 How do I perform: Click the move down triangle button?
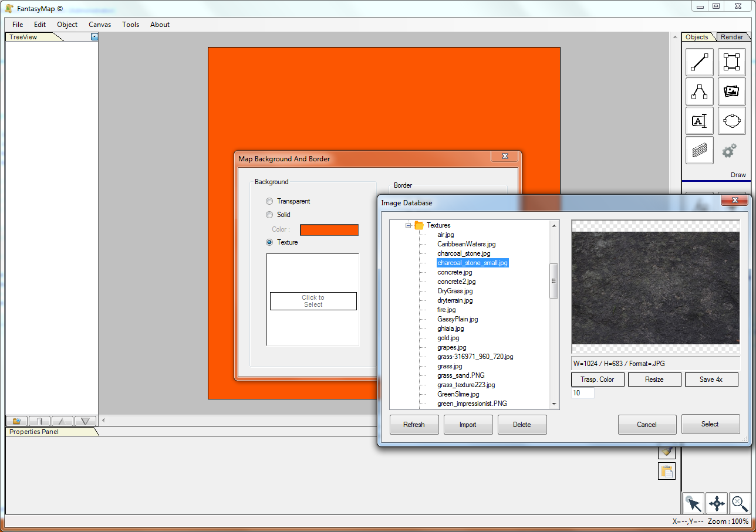click(85, 421)
